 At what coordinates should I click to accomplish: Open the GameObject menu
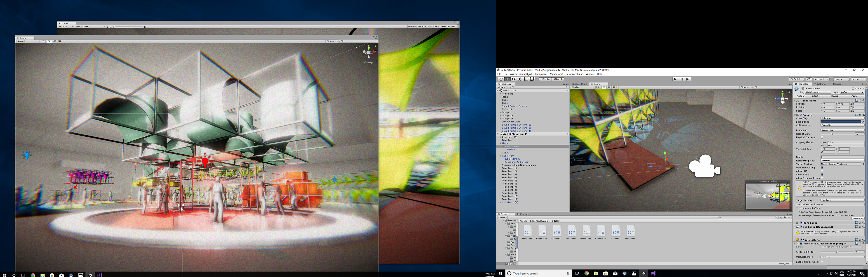(525, 74)
